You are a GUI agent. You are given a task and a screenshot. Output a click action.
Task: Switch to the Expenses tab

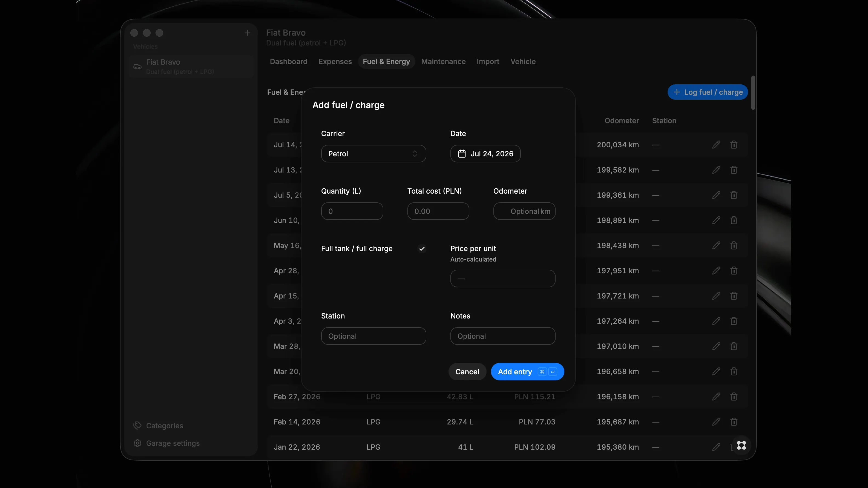(335, 62)
